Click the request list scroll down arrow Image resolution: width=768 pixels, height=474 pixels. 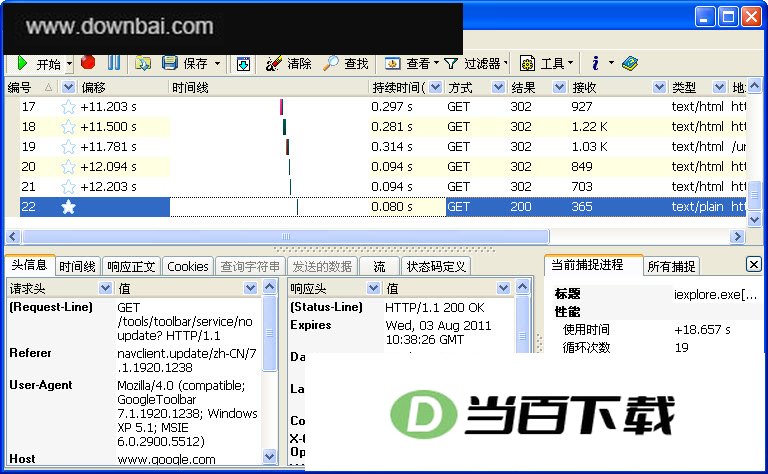[755, 219]
